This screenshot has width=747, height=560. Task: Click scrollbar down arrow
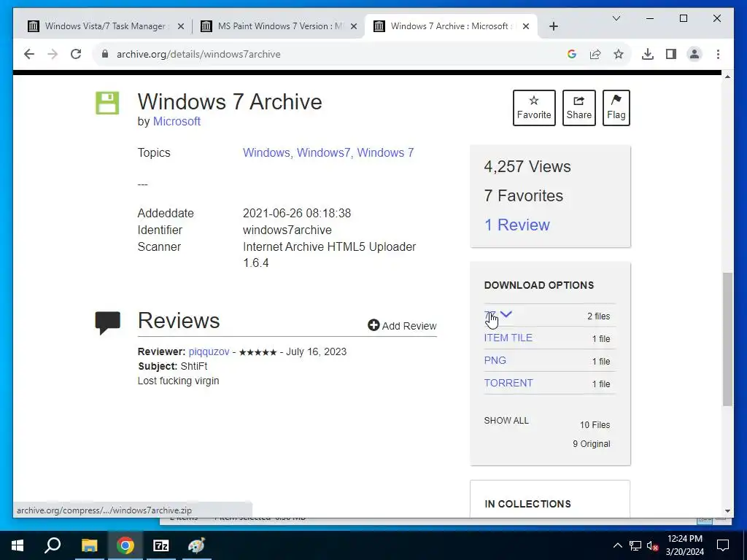(x=727, y=511)
